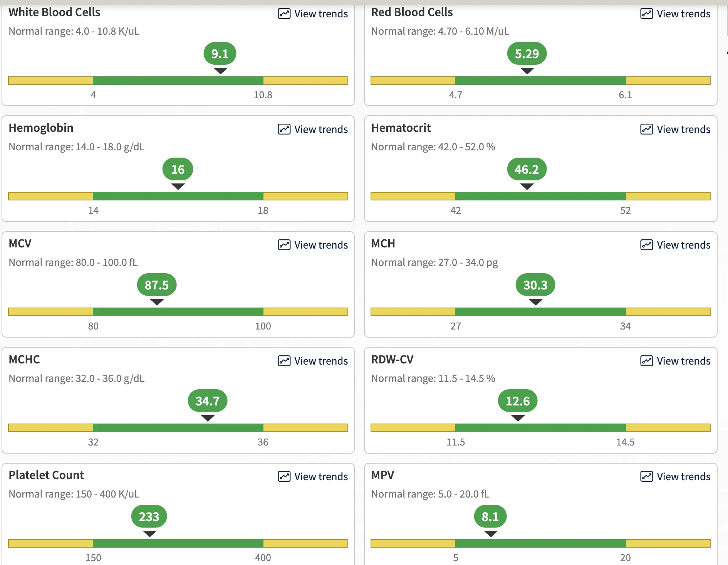Click the MCH 30.3 value bubble
This screenshot has width=728, height=565.
[535, 285]
